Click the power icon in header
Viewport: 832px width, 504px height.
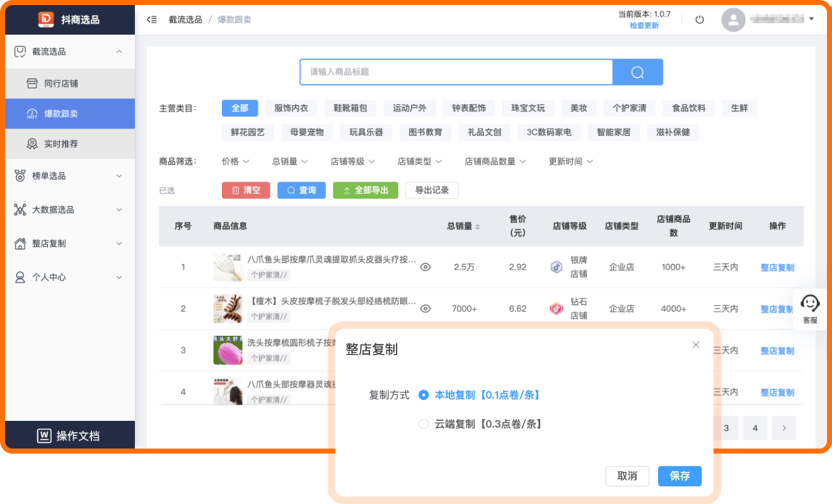coord(700,20)
